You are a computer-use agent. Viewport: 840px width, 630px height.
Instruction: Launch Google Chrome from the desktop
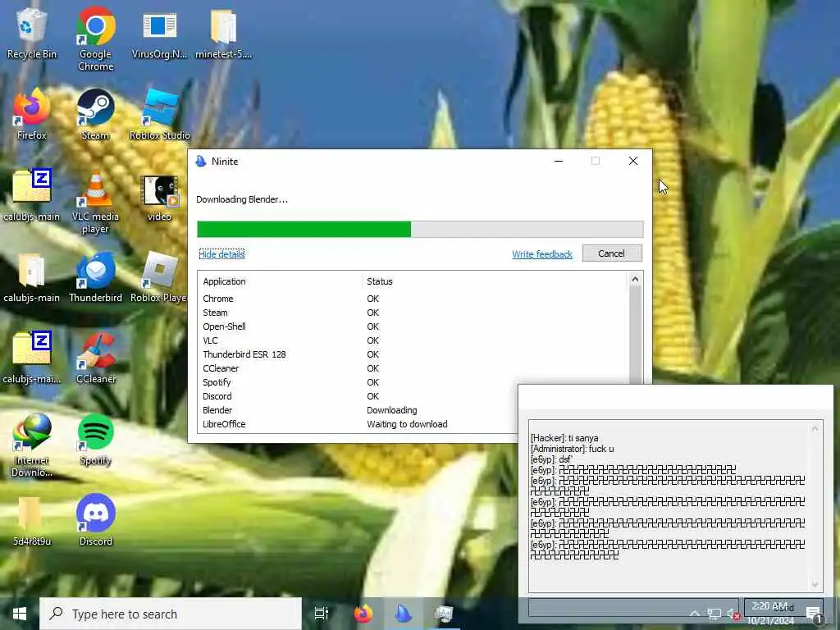click(95, 39)
